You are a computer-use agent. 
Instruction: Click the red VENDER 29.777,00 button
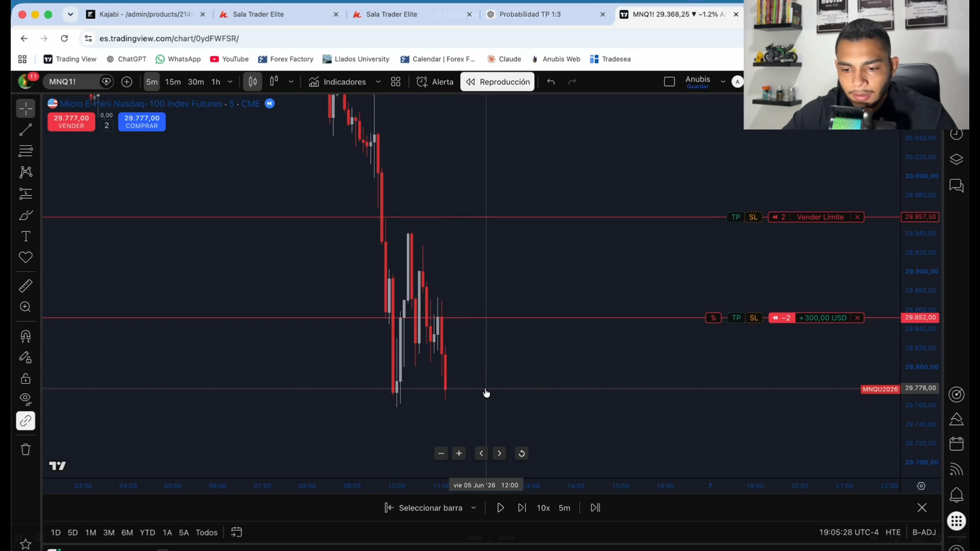click(x=71, y=121)
